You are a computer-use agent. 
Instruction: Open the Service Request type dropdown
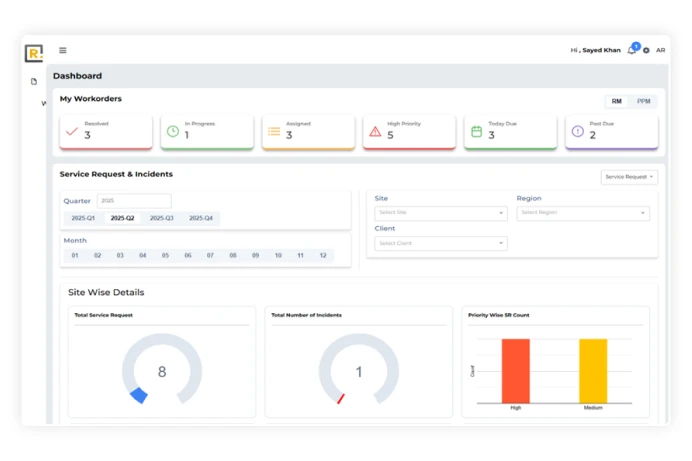(x=629, y=177)
